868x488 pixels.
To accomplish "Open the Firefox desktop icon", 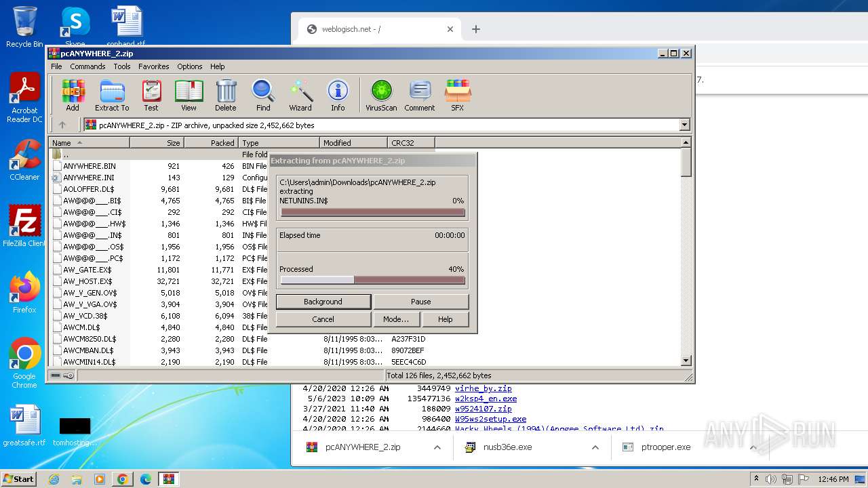I will 24,293.
